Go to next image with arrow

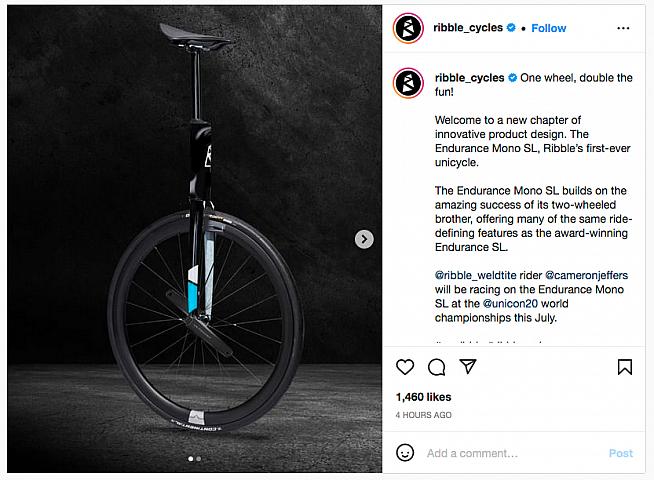(365, 239)
